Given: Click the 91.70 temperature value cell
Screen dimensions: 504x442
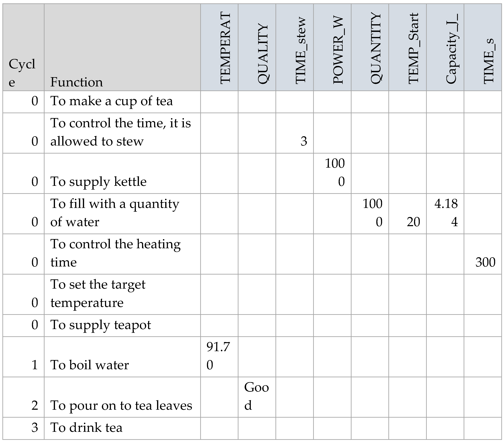Looking at the screenshot, I should pos(218,356).
